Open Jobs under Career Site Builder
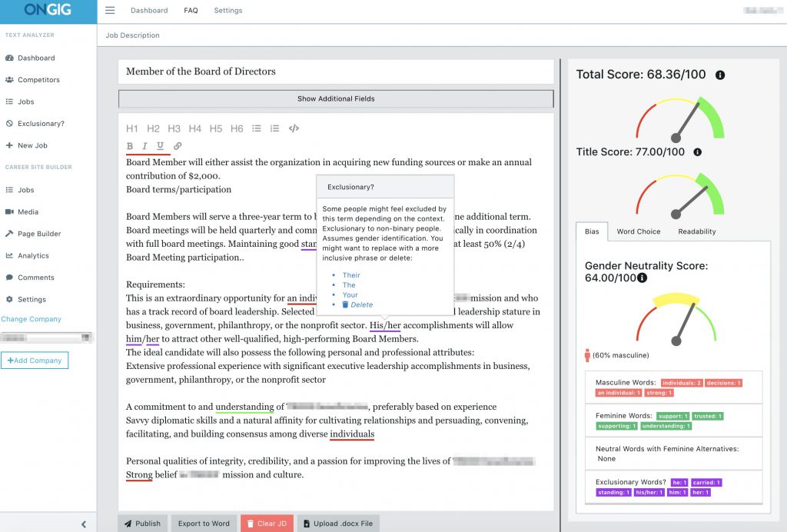This screenshot has height=532, width=787. [x=19, y=190]
